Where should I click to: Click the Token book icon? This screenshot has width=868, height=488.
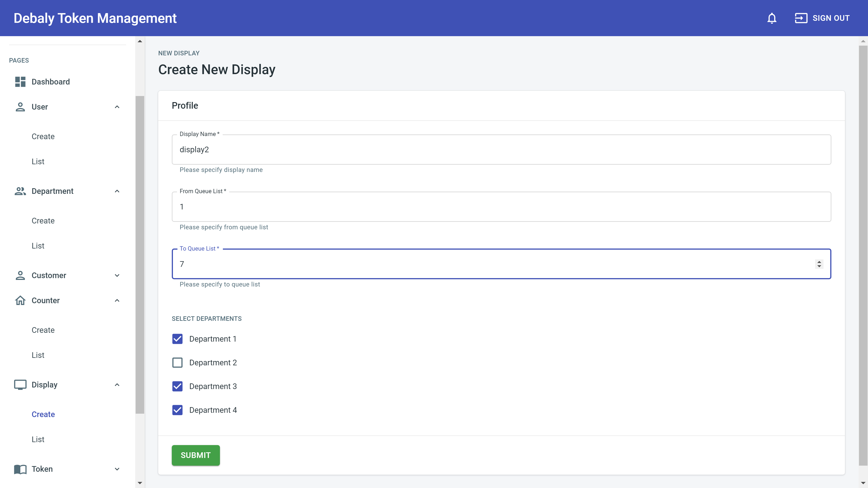[x=20, y=469]
